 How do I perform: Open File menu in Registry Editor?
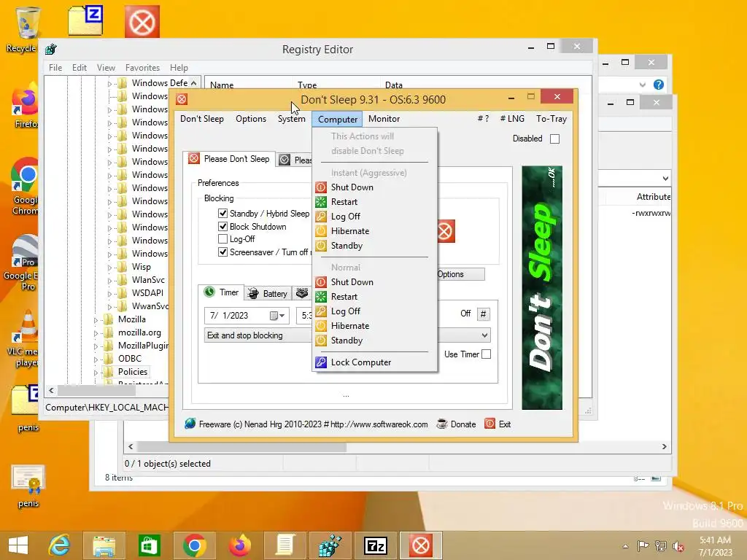pos(55,68)
